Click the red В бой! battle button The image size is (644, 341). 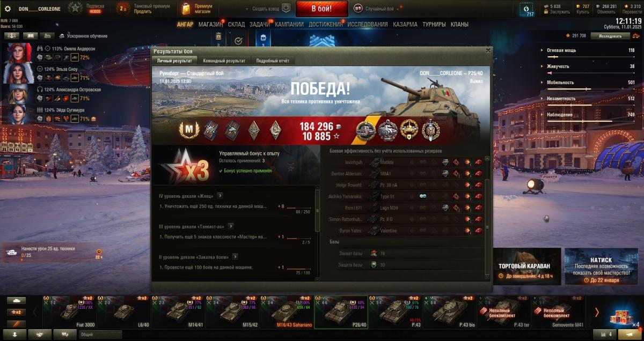click(321, 8)
